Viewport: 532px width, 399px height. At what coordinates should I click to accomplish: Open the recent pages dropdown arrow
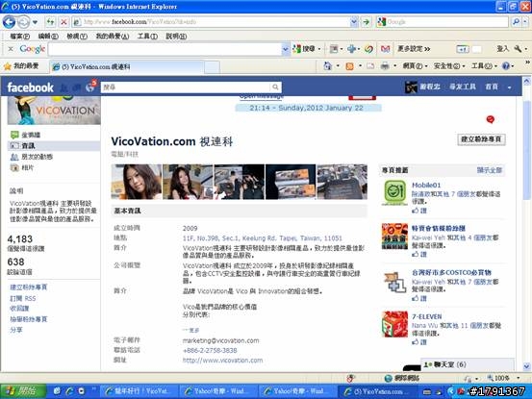tap(35, 23)
